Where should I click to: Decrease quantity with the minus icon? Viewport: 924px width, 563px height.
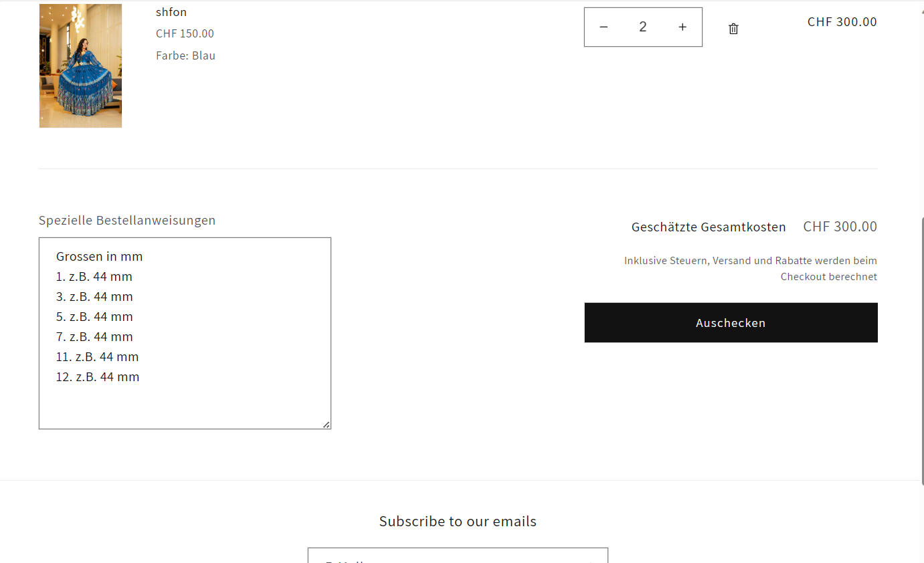604,27
